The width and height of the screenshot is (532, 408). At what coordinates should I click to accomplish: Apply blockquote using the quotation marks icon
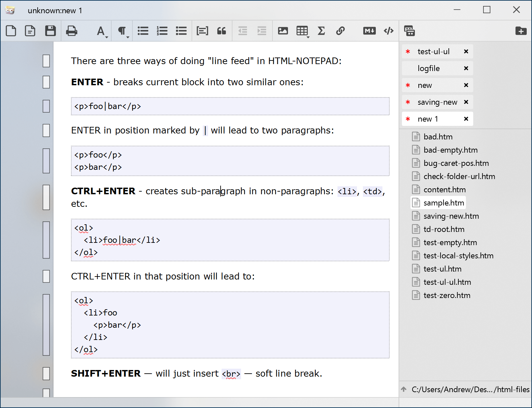pyautogui.click(x=222, y=31)
